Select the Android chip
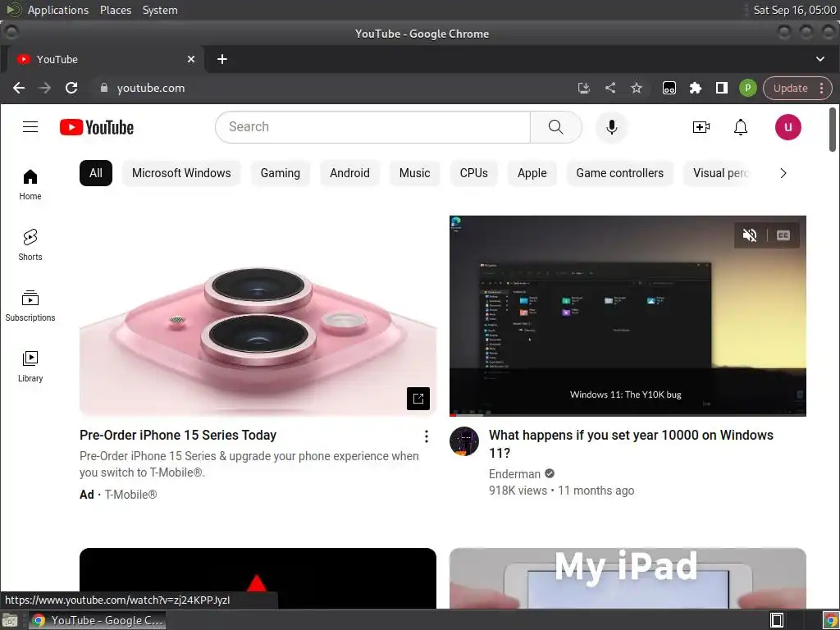The image size is (840, 630). coord(349,173)
